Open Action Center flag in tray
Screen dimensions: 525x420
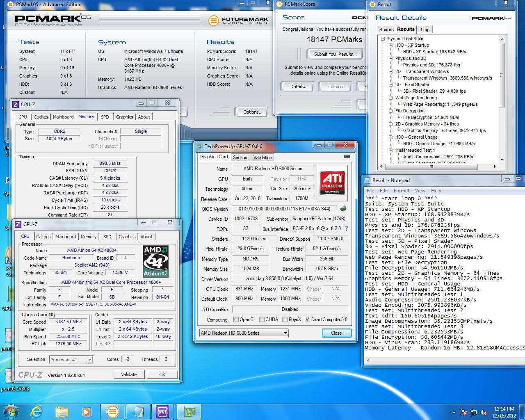point(464,412)
